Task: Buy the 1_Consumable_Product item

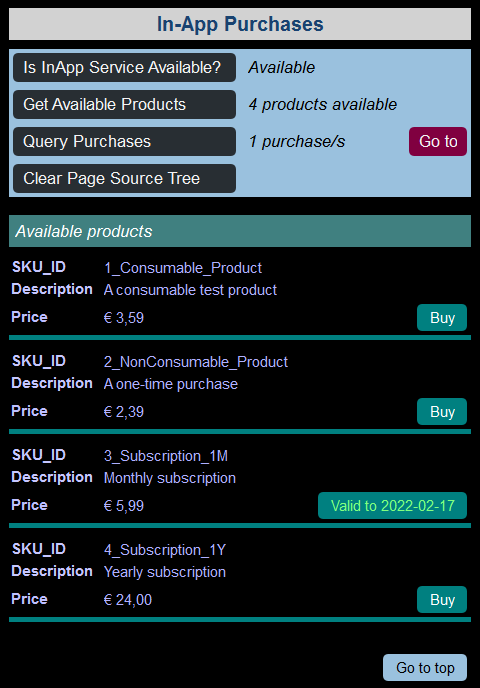Action: [x=441, y=317]
